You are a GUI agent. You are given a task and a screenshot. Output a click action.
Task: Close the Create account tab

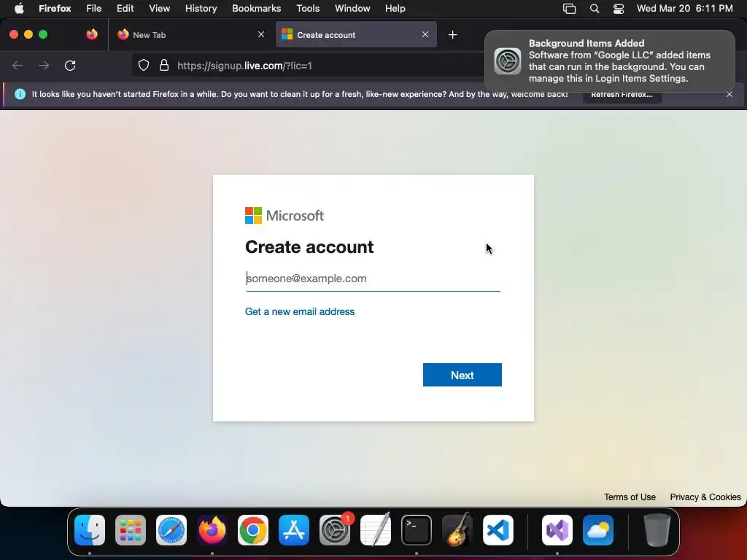(x=425, y=34)
